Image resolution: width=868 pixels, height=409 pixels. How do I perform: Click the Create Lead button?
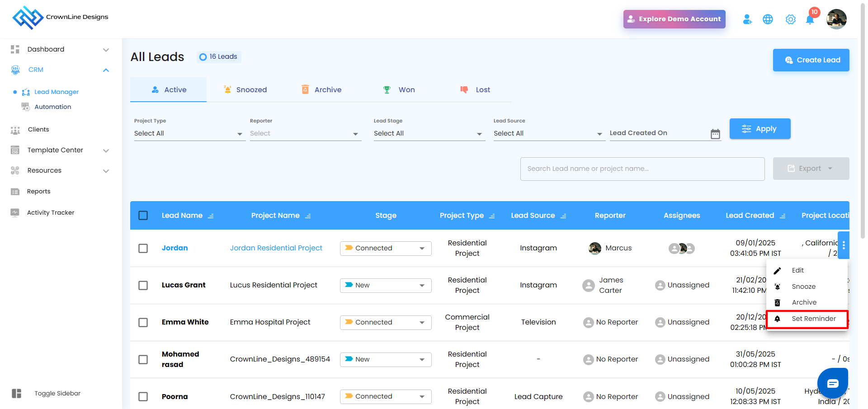click(811, 60)
